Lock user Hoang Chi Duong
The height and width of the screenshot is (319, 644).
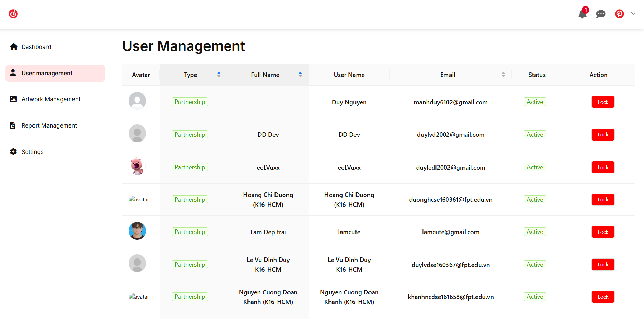(603, 200)
